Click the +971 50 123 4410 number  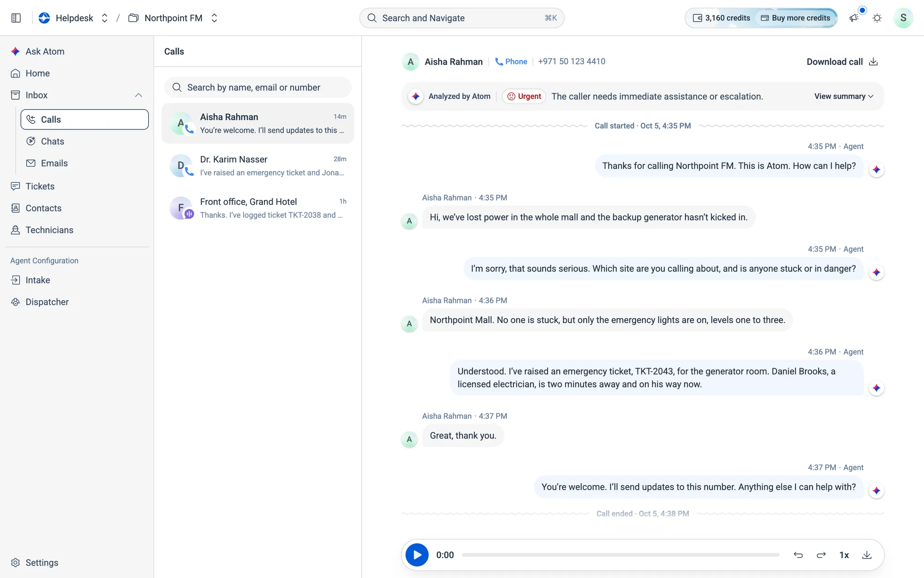click(571, 61)
